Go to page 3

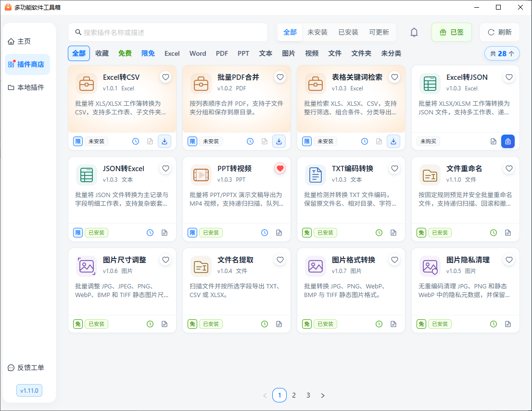[x=308, y=396]
